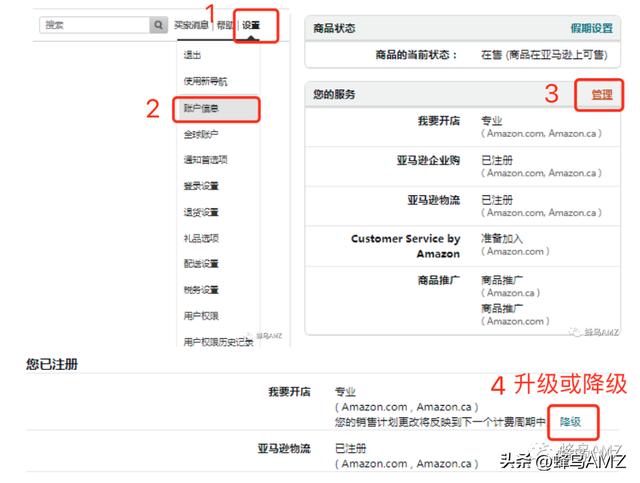This screenshot has height=483, width=640.
Task: Click the 您已注册 section heading
Action: point(52,364)
